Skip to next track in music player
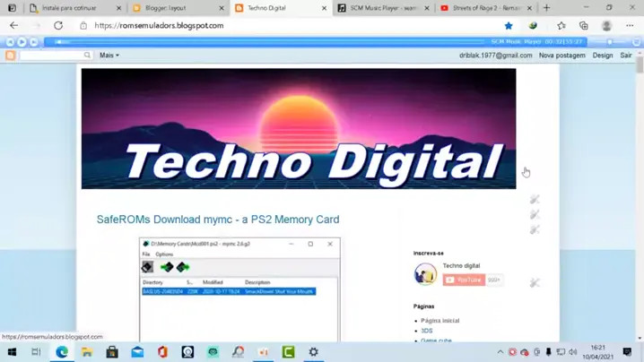The height and width of the screenshot is (362, 644). 34,42
